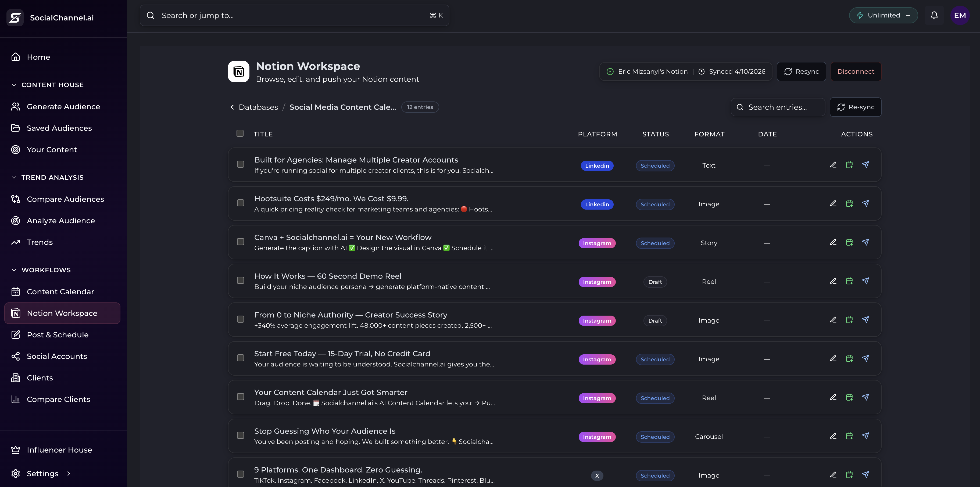Open Saved Audiences page
The width and height of the screenshot is (980, 487).
click(63, 128)
